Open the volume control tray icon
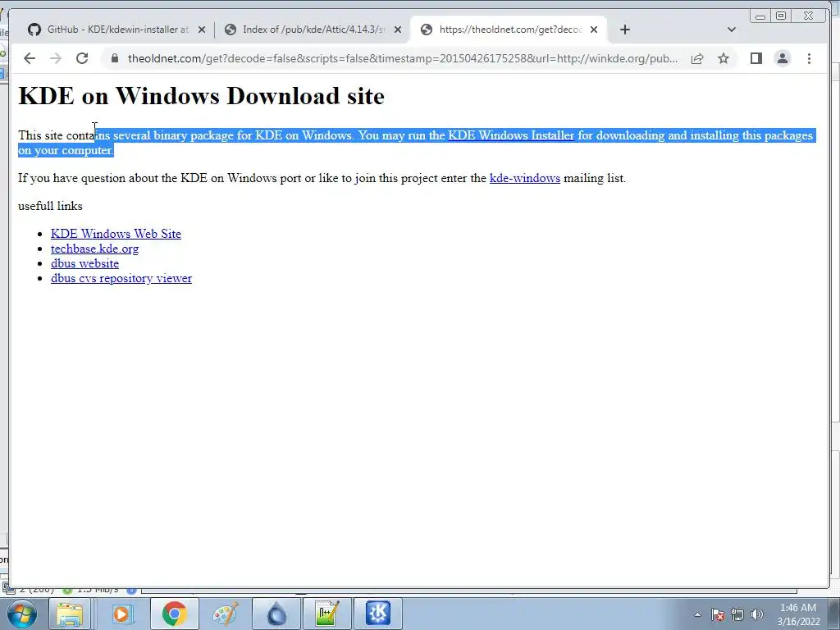 click(x=757, y=615)
